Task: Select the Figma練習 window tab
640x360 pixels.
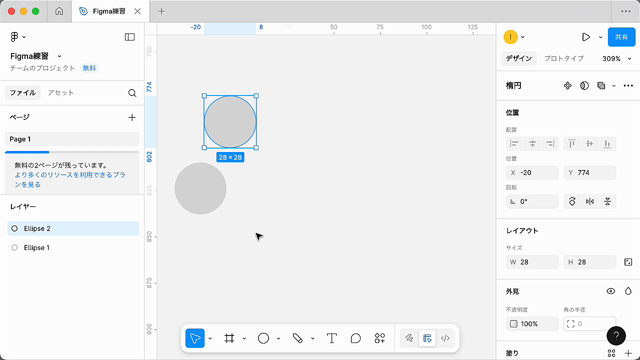Action: [110, 11]
